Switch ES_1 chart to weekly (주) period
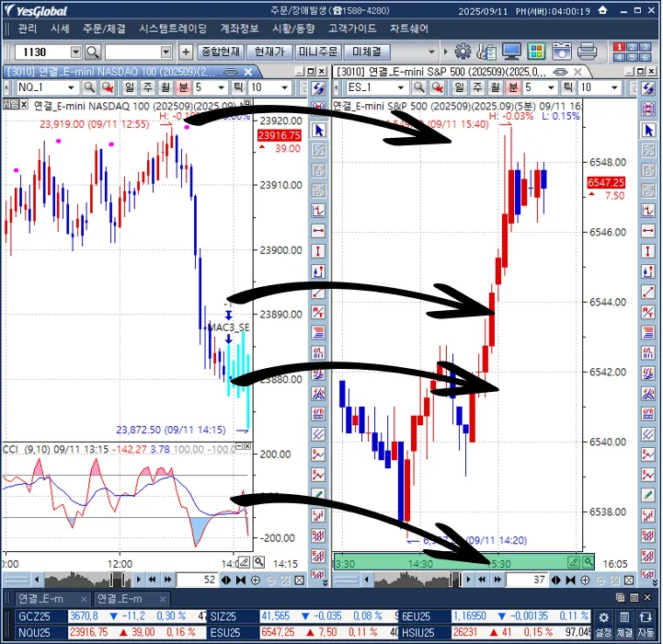Screen dimensions: 663x644 (477, 87)
